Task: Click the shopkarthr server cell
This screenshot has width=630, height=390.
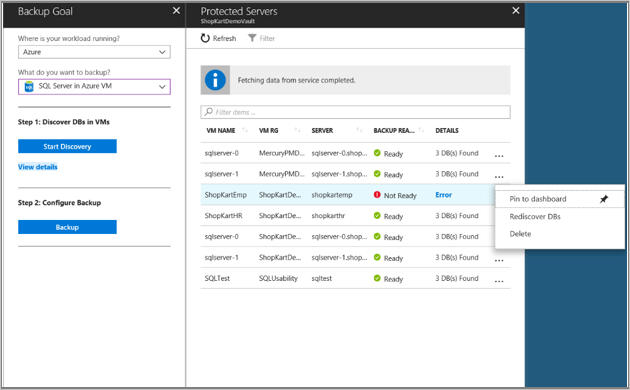Action: coord(328,216)
